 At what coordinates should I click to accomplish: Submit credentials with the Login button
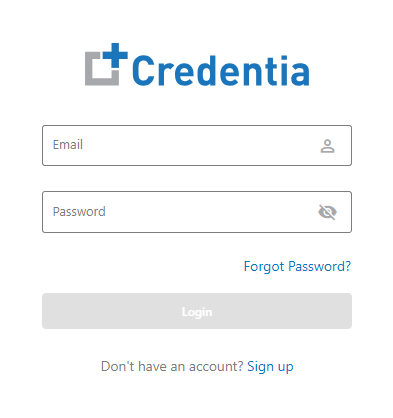click(x=197, y=311)
